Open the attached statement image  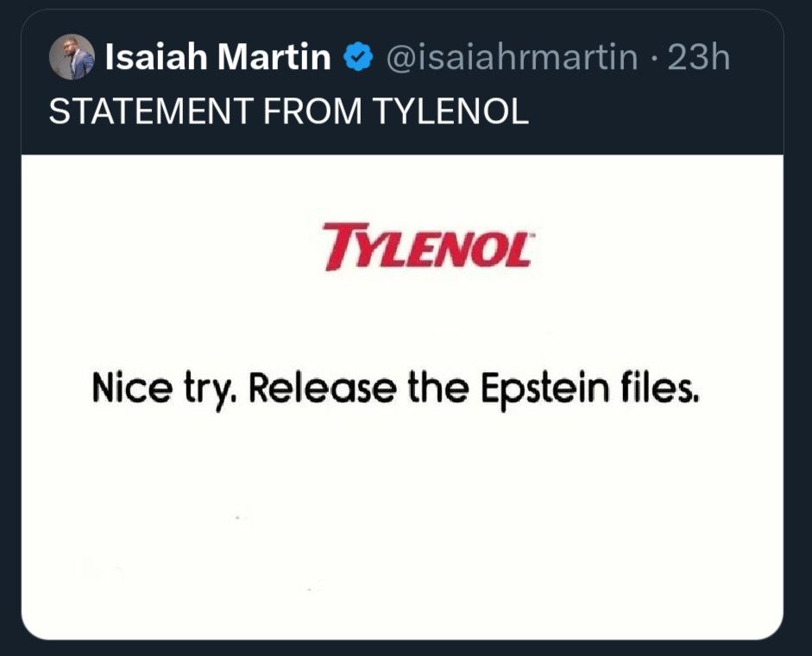(406, 388)
